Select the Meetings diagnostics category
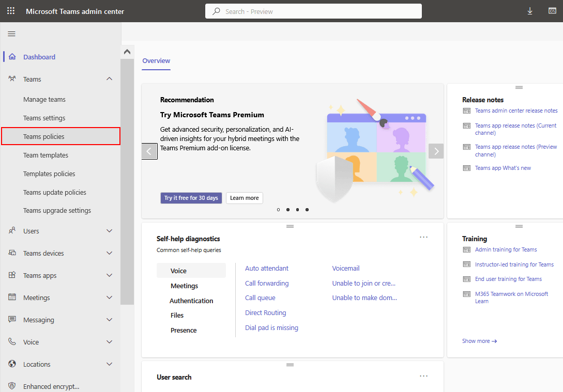The image size is (563, 392). 184,286
